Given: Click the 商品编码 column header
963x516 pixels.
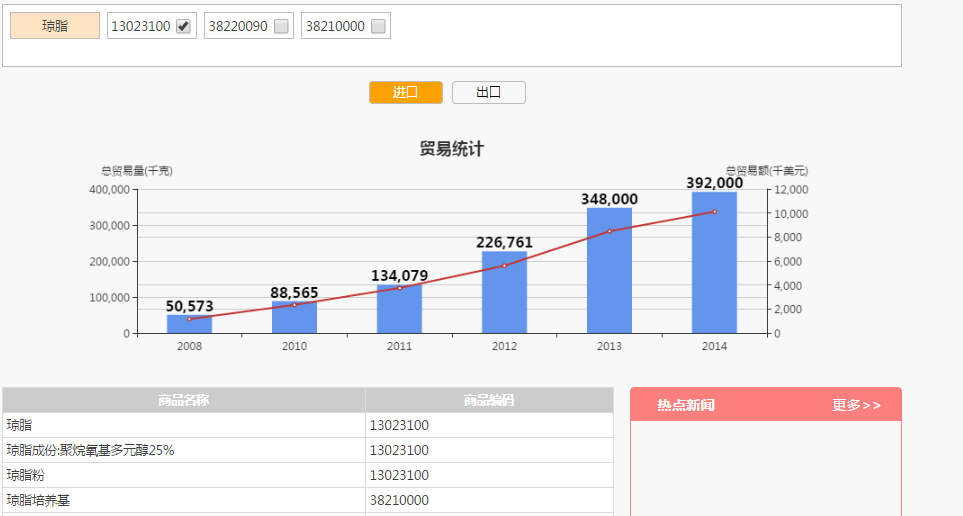Looking at the screenshot, I should point(489,400).
